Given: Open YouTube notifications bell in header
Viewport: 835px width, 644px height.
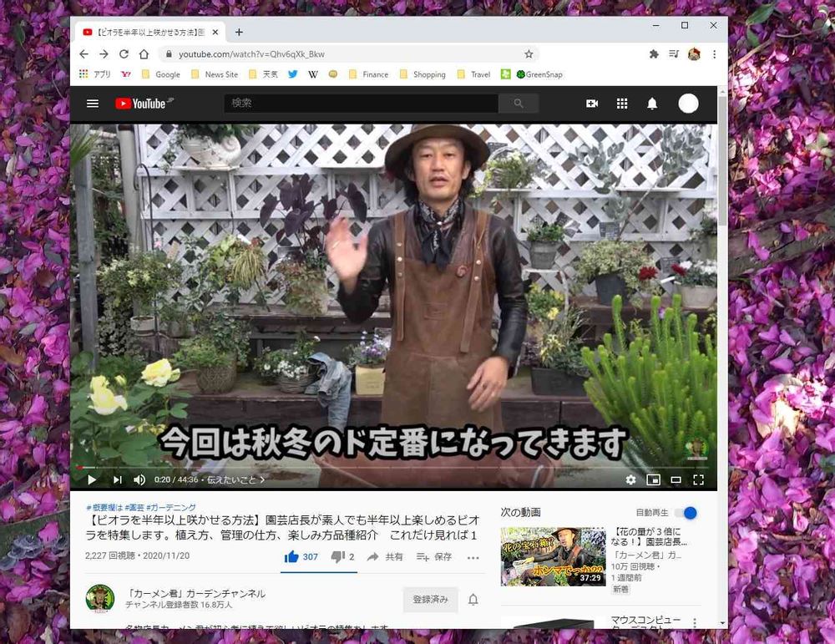Looking at the screenshot, I should pos(652,104).
